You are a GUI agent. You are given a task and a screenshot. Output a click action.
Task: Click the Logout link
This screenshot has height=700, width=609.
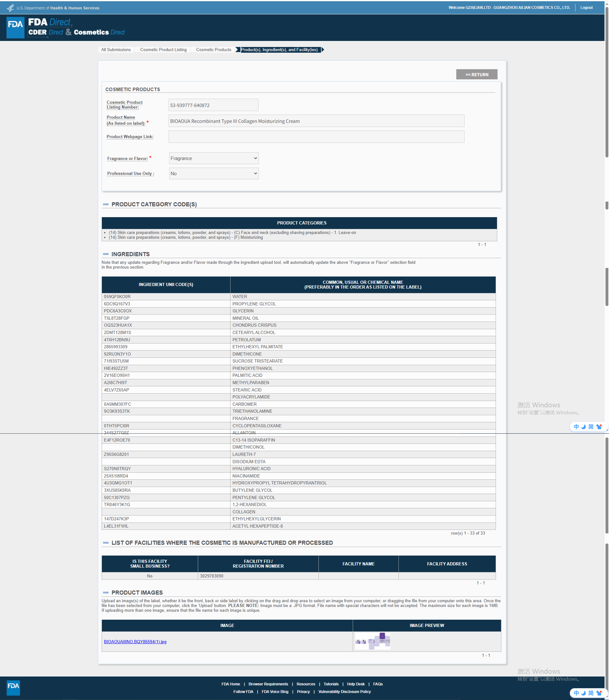point(586,8)
